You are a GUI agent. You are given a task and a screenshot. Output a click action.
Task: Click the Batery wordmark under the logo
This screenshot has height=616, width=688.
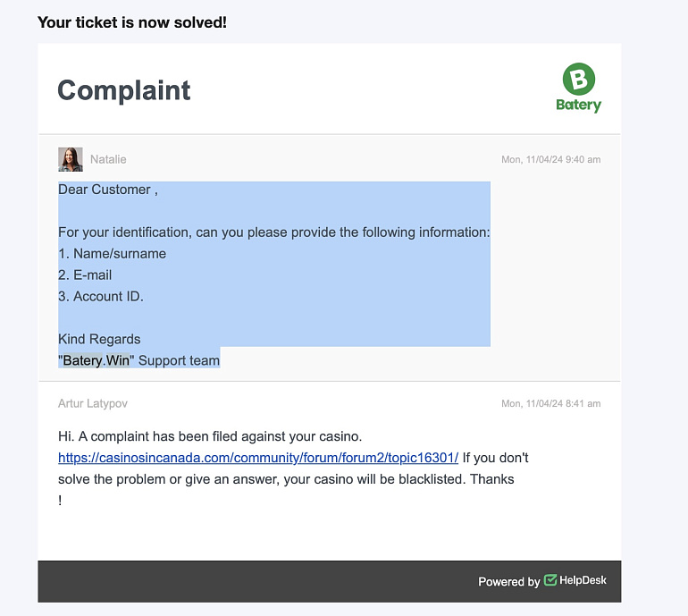pos(578,105)
